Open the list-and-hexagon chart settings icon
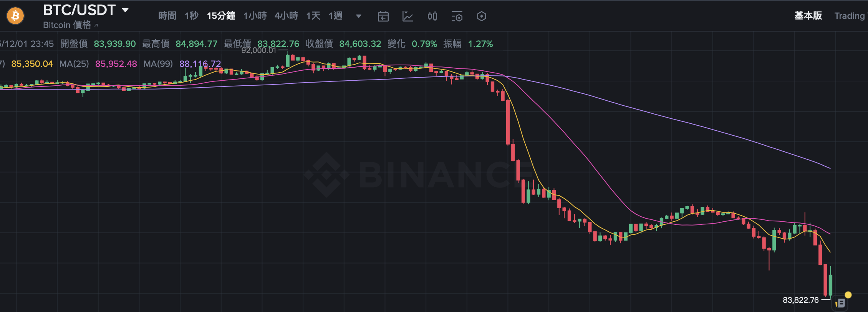The height and width of the screenshot is (312, 868). (x=457, y=16)
